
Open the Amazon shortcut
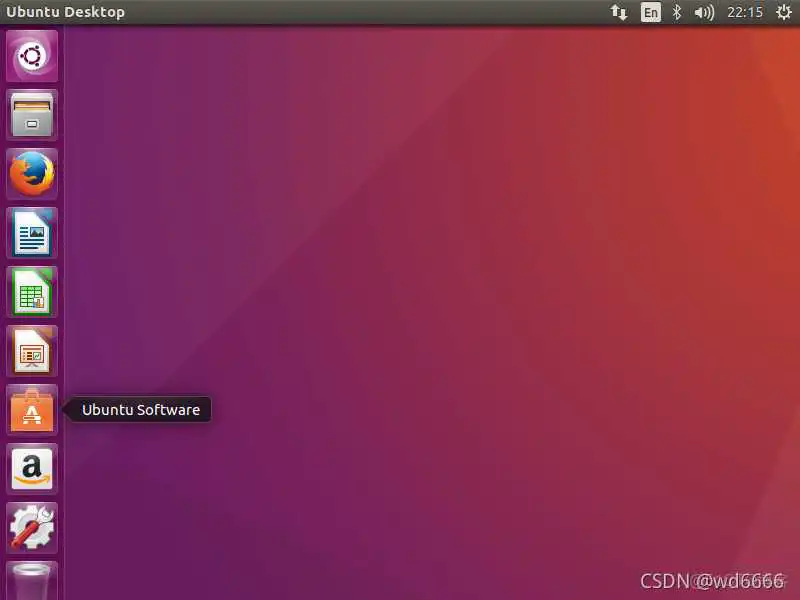point(31,469)
